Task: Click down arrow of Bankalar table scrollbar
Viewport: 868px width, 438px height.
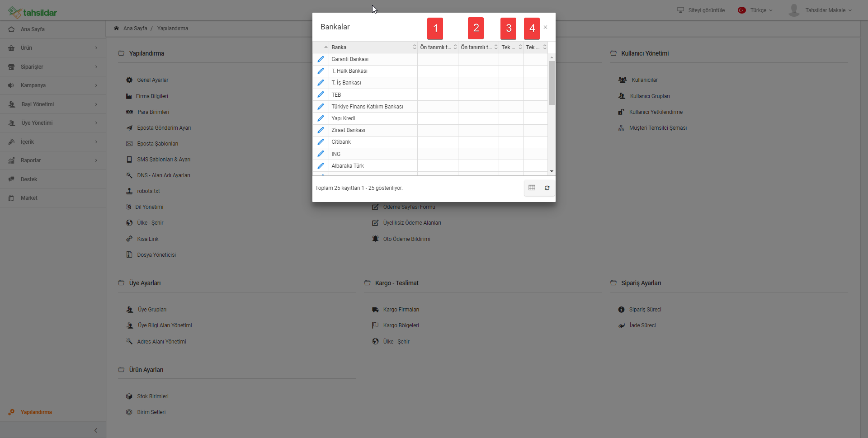Action: click(552, 171)
